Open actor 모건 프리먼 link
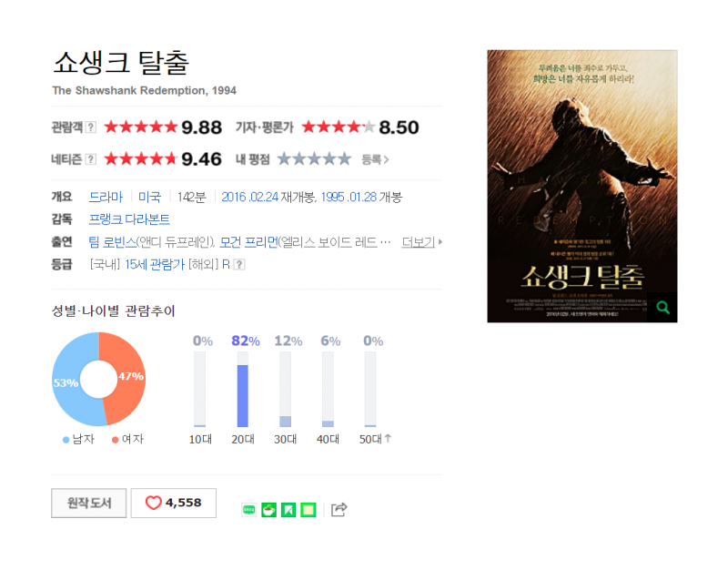Image resolution: width=728 pixels, height=580 pixels. 248,242
